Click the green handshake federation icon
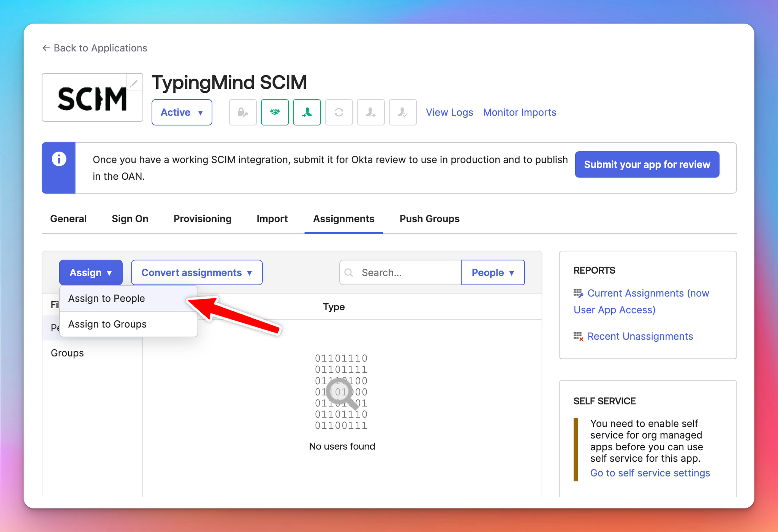 coord(275,112)
